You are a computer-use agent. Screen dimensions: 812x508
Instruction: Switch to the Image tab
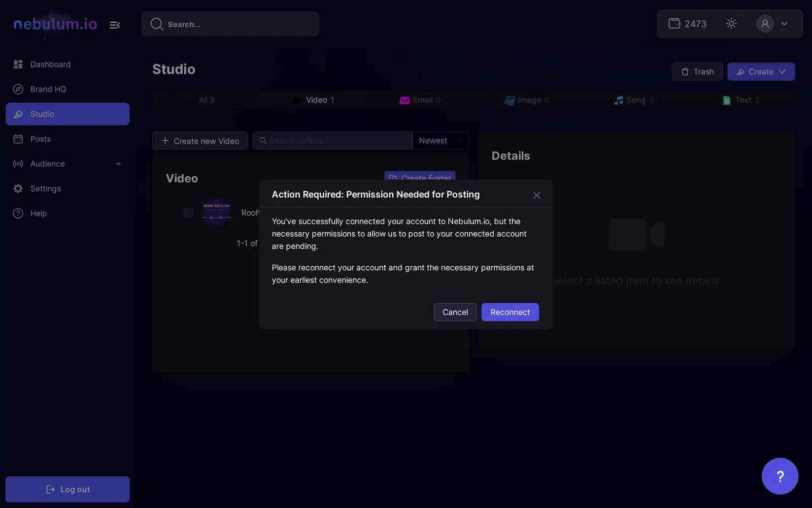(x=527, y=100)
